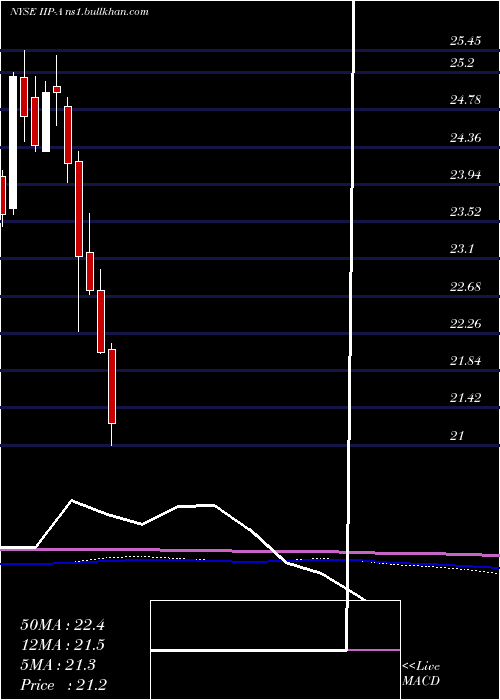This screenshot has height=700, width=500.
Task: Click the 24.78 price axis label
Action: [x=465, y=100]
